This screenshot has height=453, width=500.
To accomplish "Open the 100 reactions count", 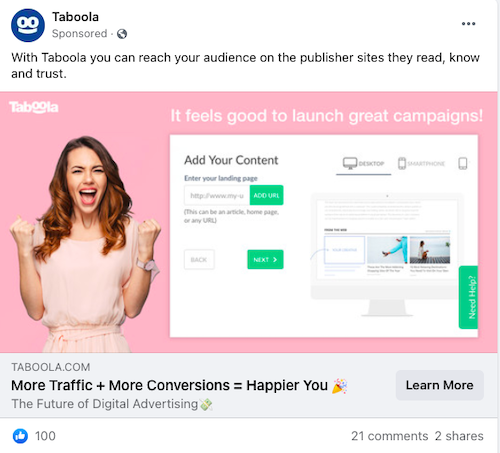I will 45,436.
